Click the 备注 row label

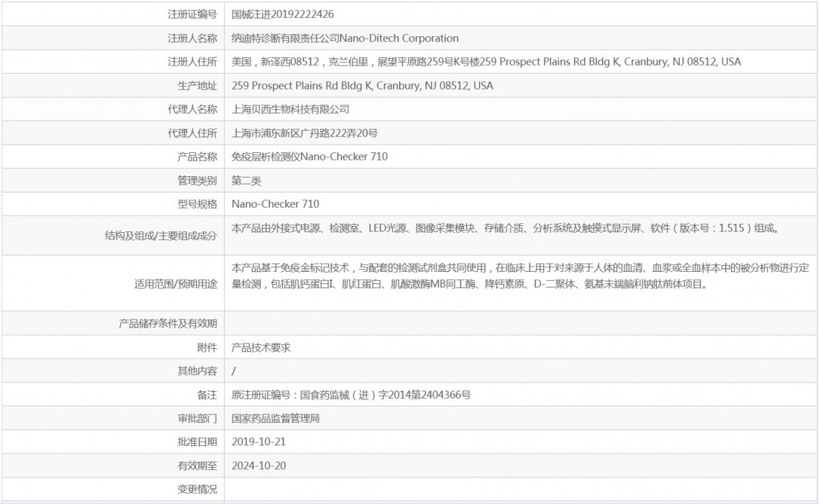pyautogui.click(x=207, y=395)
